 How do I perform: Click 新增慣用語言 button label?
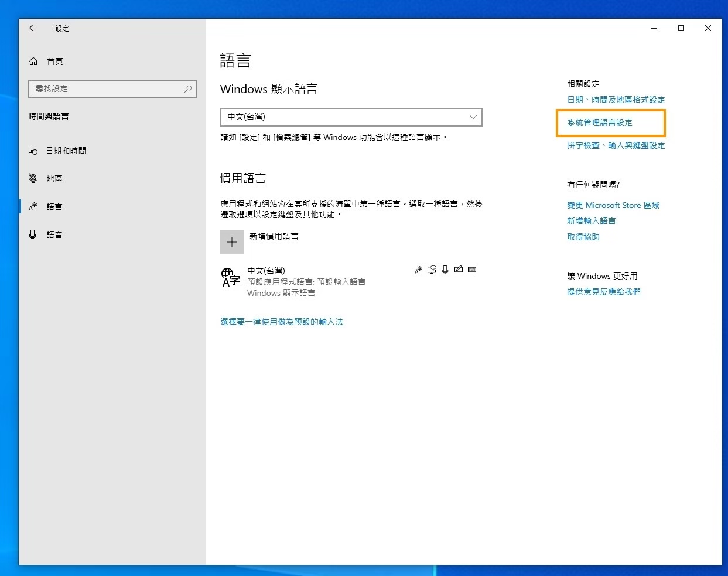(274, 236)
